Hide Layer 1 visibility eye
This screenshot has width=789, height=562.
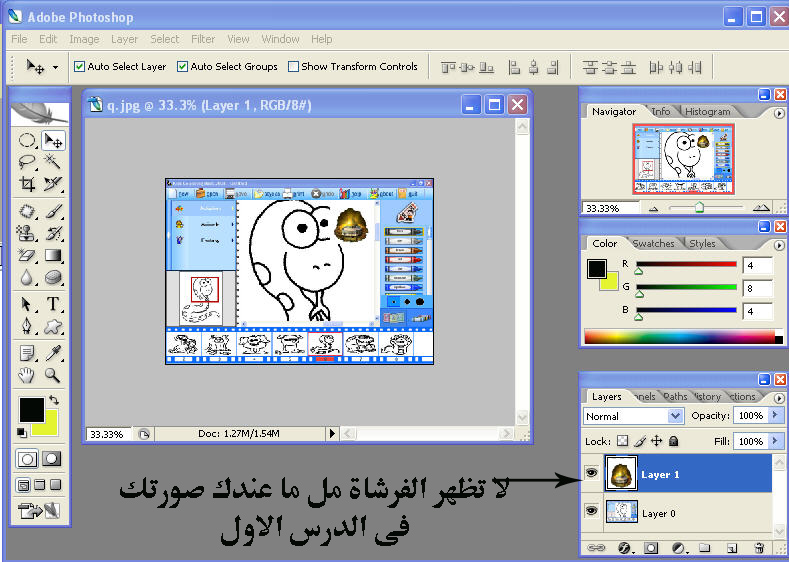(x=591, y=473)
